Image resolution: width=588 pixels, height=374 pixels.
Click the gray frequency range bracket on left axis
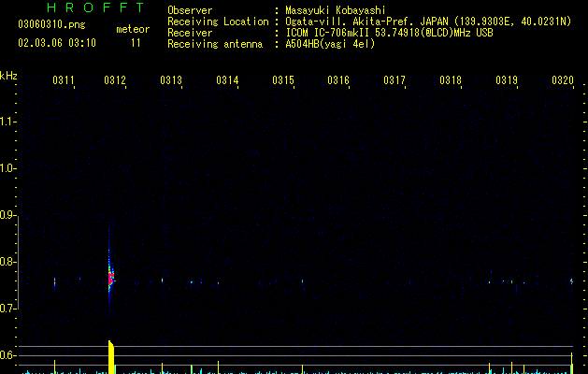pos(18,262)
